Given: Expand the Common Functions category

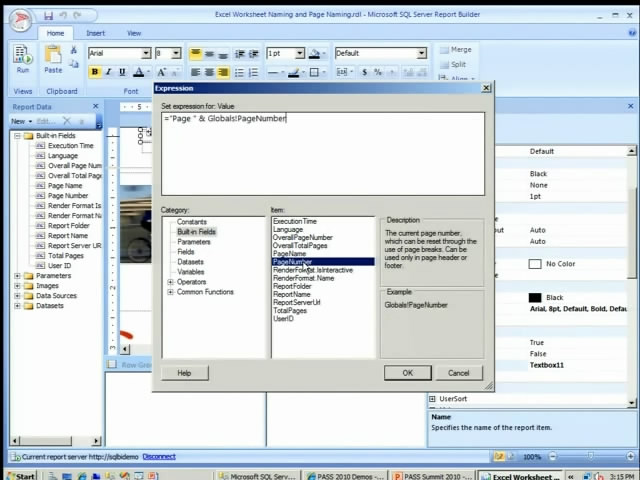Looking at the screenshot, I should click(171, 292).
